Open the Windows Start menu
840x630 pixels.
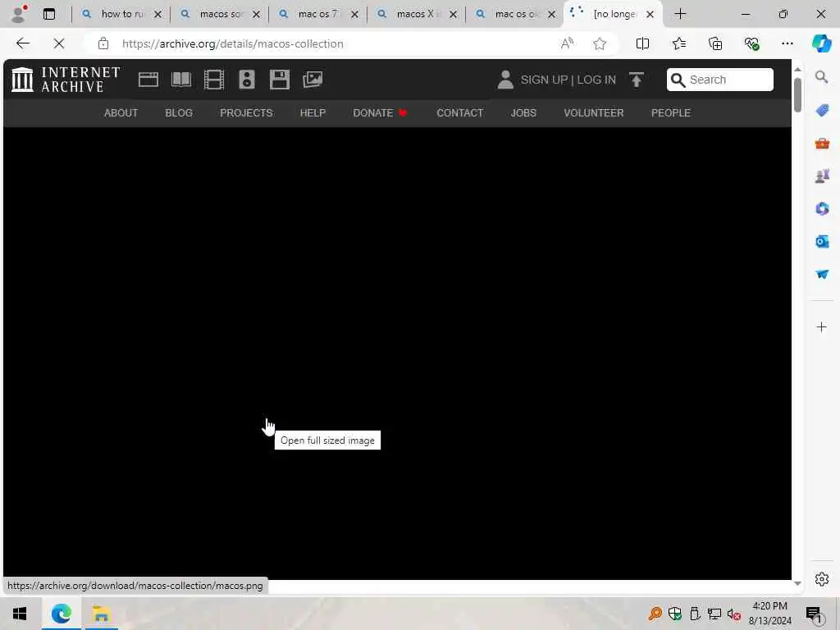(x=20, y=614)
